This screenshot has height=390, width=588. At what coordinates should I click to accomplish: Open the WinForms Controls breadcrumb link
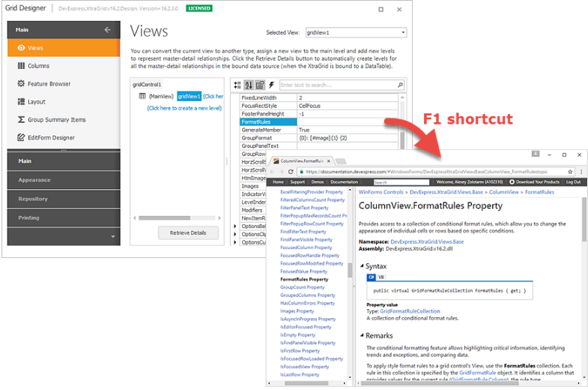click(381, 192)
